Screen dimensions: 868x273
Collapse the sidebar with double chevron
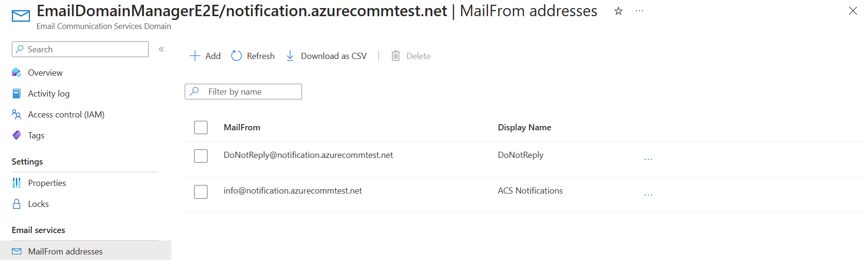tap(161, 49)
